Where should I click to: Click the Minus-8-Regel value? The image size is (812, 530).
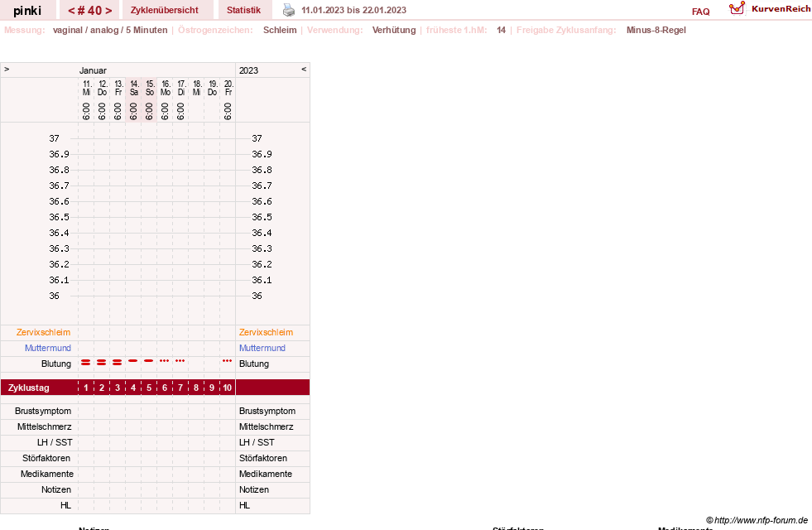[x=656, y=30]
